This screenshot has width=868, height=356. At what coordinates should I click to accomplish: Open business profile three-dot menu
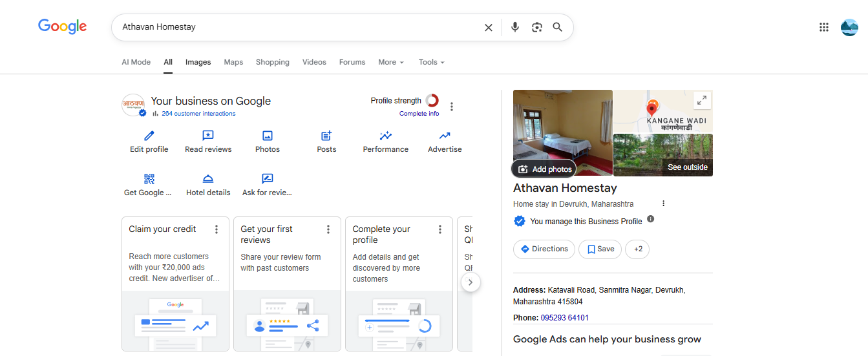[452, 107]
